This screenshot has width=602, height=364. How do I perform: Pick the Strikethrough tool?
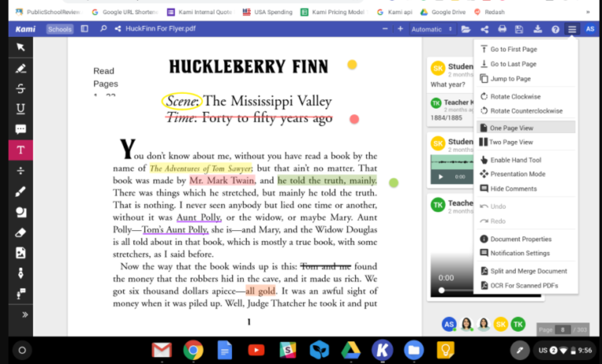coord(20,88)
